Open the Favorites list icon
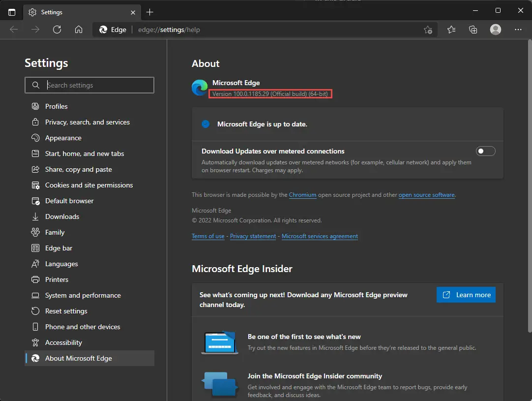The image size is (532, 401). click(451, 30)
